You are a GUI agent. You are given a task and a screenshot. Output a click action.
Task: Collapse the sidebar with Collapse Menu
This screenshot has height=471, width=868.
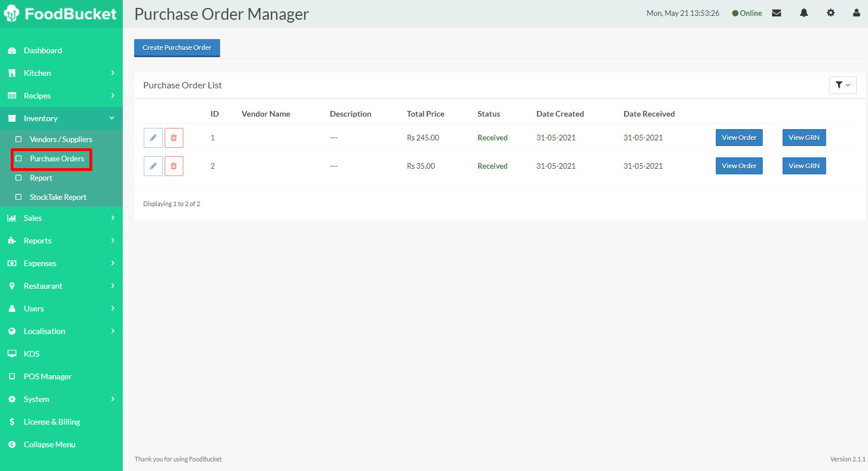click(49, 444)
